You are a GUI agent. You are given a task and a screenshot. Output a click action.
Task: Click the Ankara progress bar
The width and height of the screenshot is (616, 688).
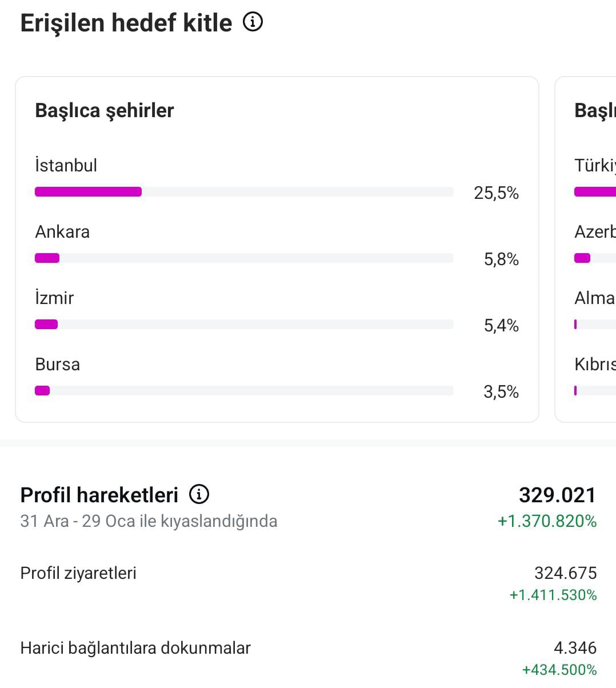tap(244, 258)
